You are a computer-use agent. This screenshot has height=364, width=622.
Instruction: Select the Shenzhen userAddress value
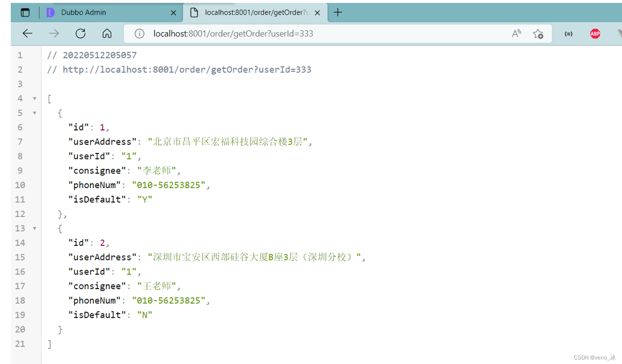254,257
